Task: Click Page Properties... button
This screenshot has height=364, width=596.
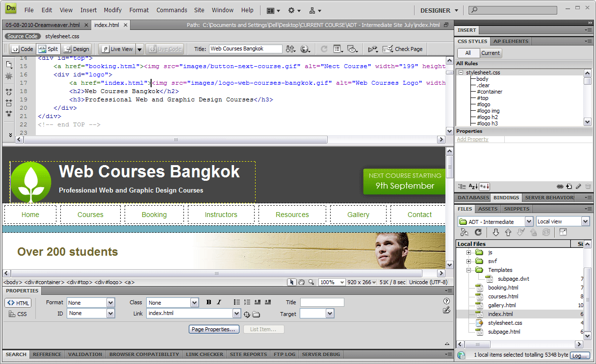Action: pos(215,329)
